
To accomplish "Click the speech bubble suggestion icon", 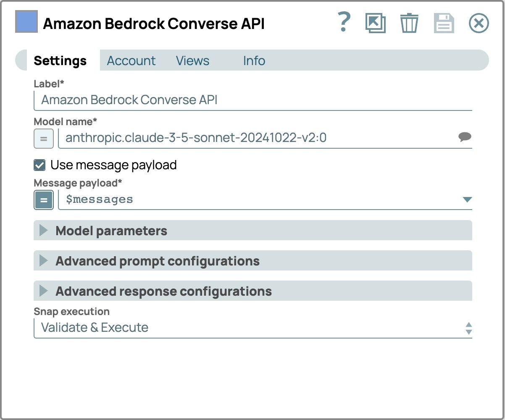I will tap(464, 137).
